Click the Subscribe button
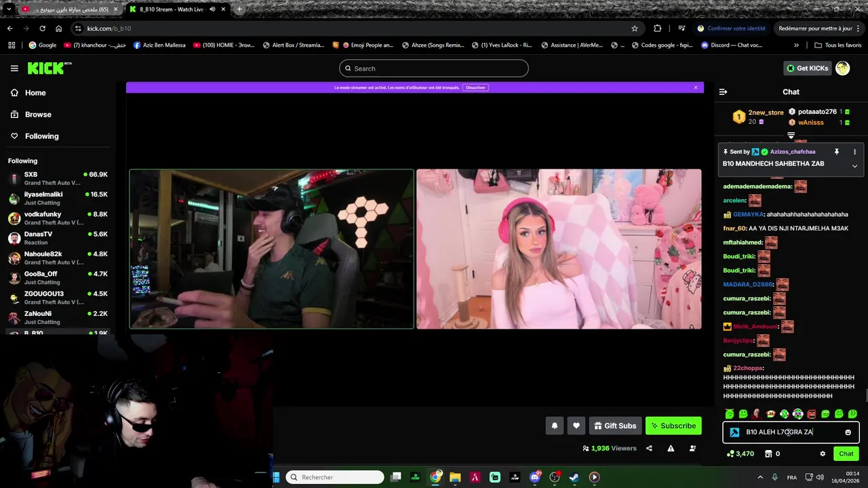The width and height of the screenshot is (868, 488). [673, 426]
